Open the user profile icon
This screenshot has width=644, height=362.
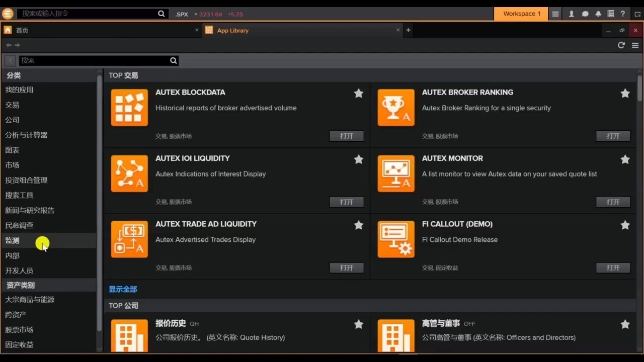(x=572, y=14)
